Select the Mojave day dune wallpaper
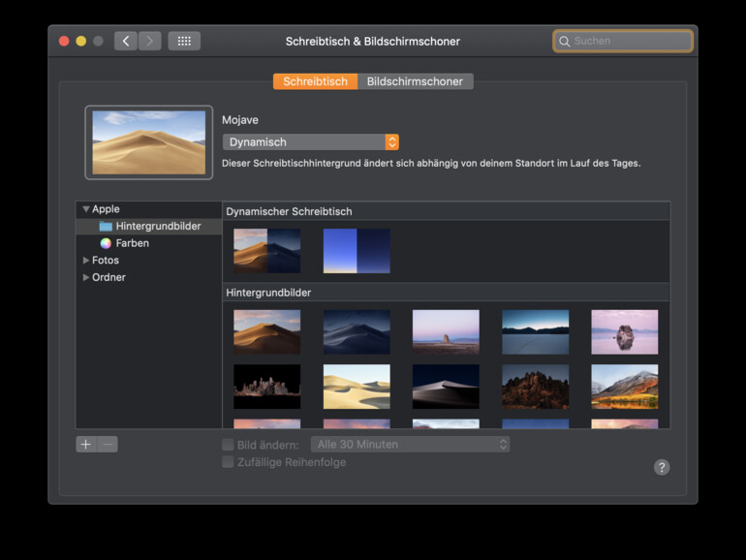Viewport: 746px width, 560px height. pyautogui.click(x=266, y=332)
